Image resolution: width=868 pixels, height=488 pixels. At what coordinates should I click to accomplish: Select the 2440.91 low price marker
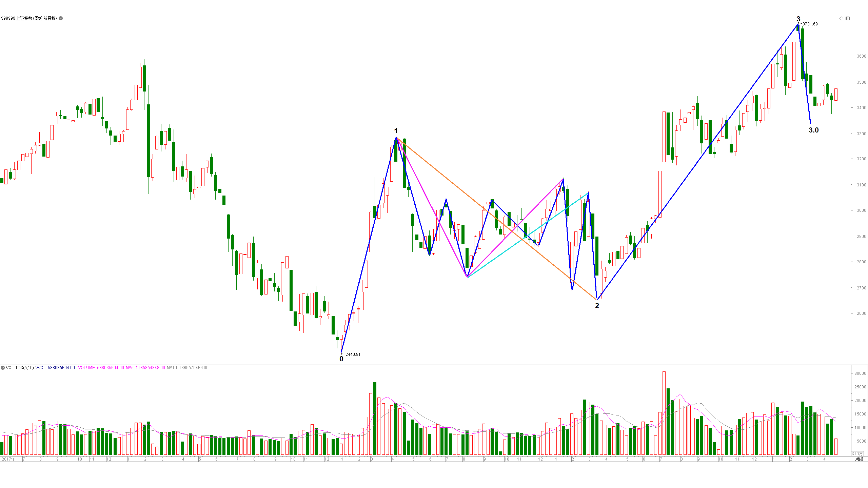point(353,354)
